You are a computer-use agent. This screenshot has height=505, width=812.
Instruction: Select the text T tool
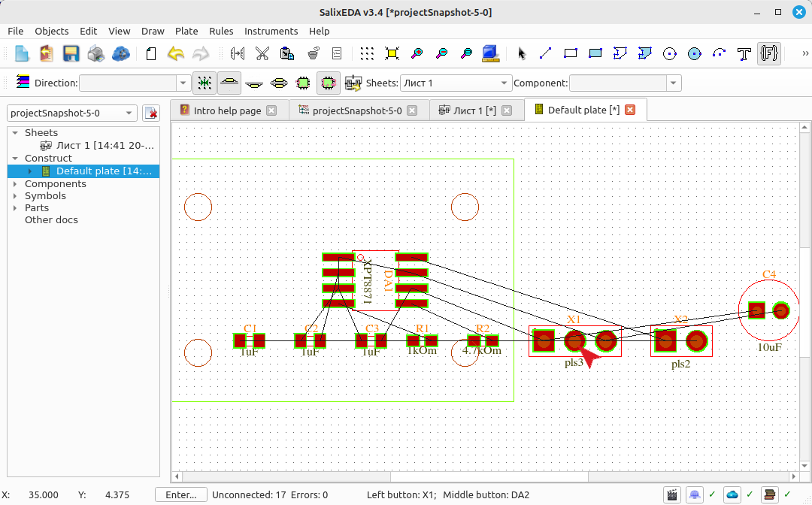pos(744,53)
